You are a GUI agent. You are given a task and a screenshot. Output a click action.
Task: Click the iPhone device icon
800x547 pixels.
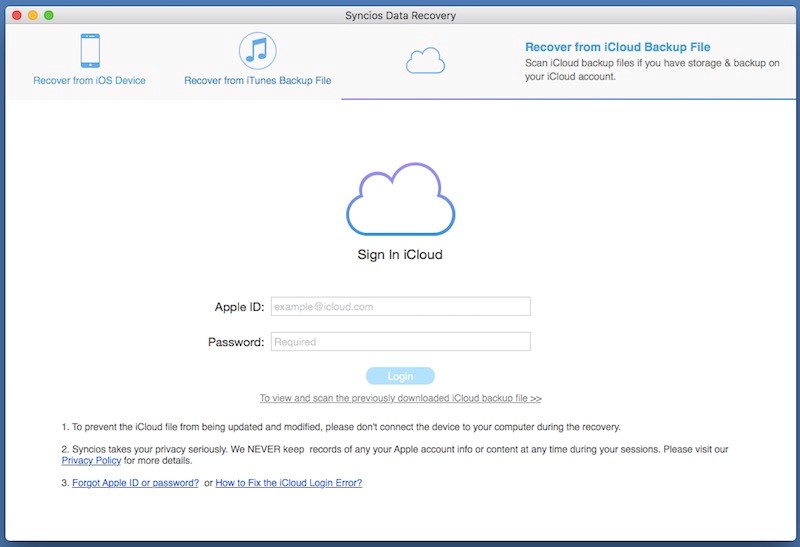(x=89, y=50)
